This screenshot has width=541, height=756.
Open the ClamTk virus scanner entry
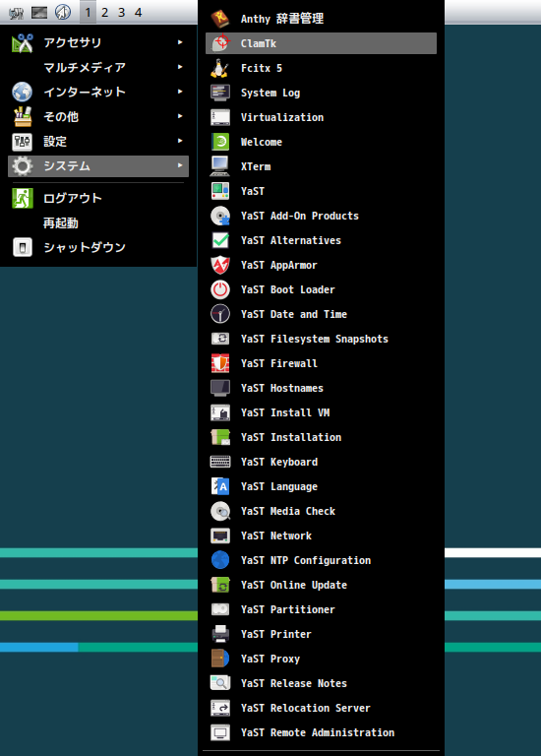tap(321, 43)
